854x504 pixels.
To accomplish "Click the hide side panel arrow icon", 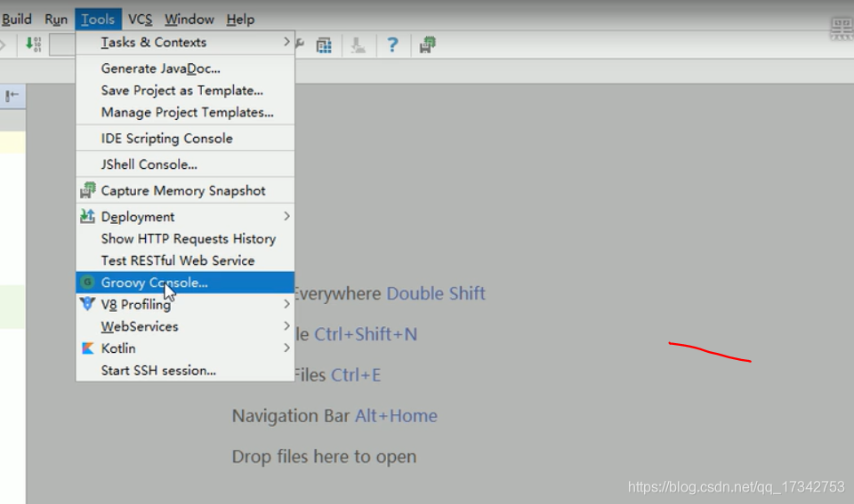I will pyautogui.click(x=12, y=96).
